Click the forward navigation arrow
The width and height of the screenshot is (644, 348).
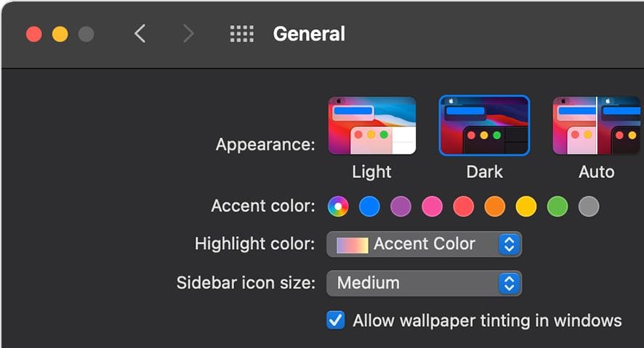[x=188, y=33]
